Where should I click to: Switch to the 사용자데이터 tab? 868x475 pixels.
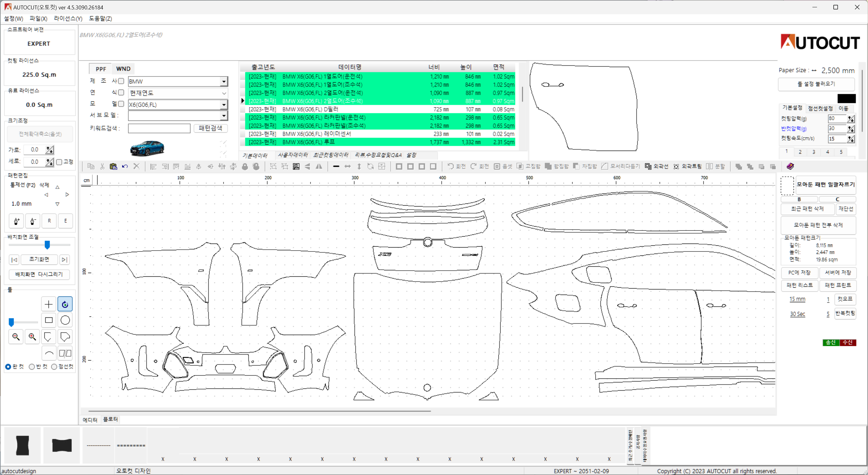[x=292, y=155]
